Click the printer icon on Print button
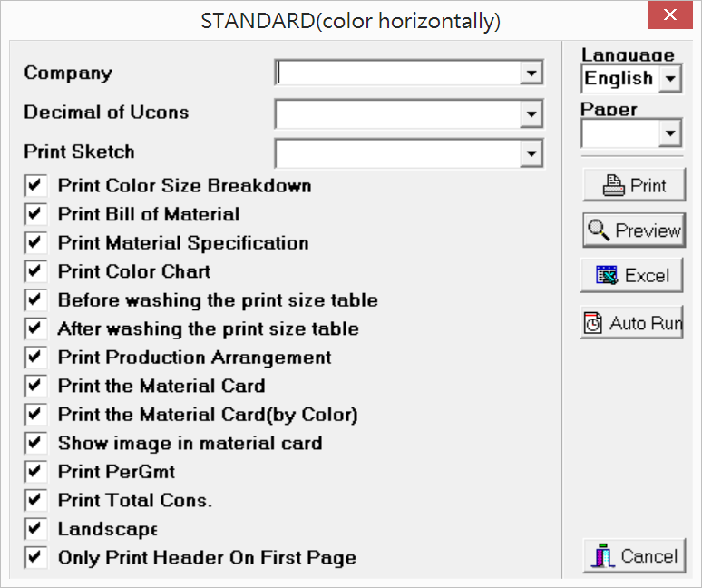This screenshot has width=702, height=588. pos(615,185)
